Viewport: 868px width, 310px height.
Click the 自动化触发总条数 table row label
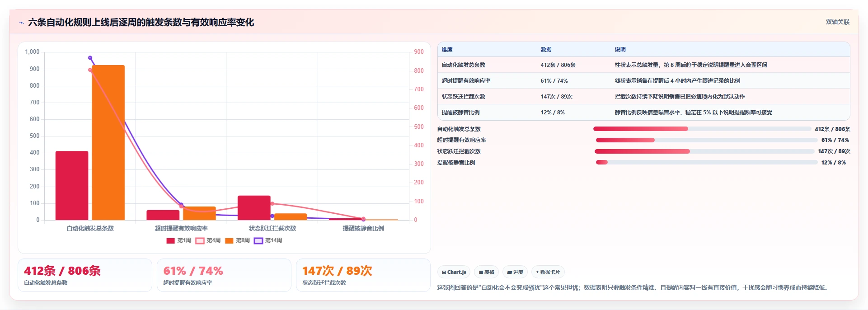(463, 65)
